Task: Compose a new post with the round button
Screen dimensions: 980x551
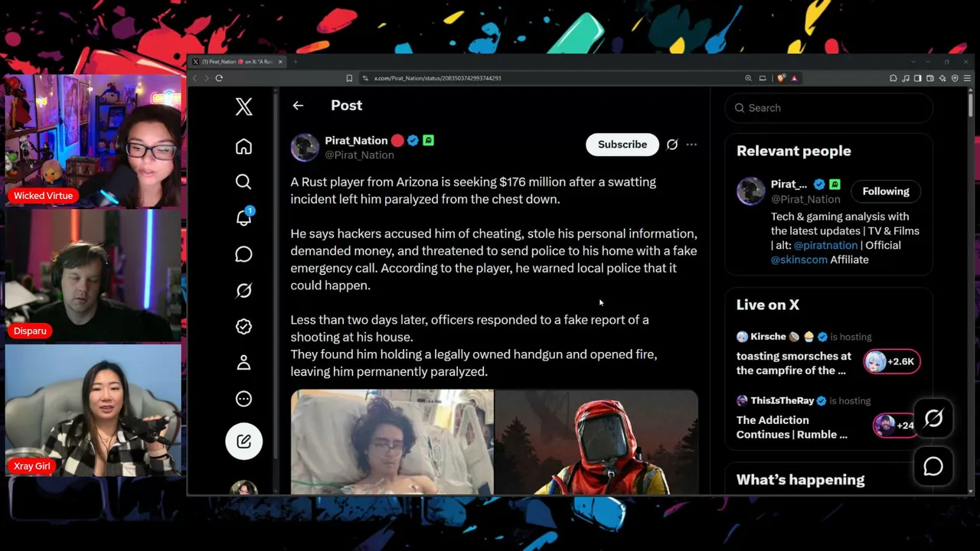Action: pos(243,441)
